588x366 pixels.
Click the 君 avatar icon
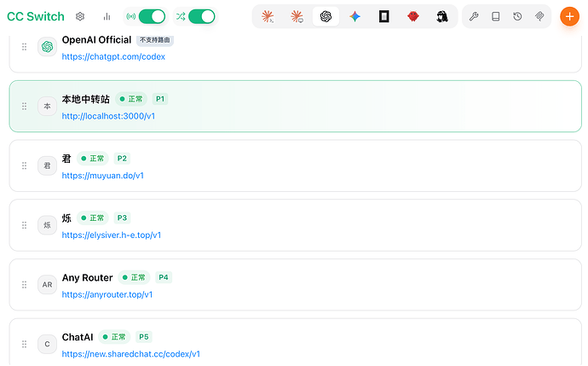(x=47, y=166)
